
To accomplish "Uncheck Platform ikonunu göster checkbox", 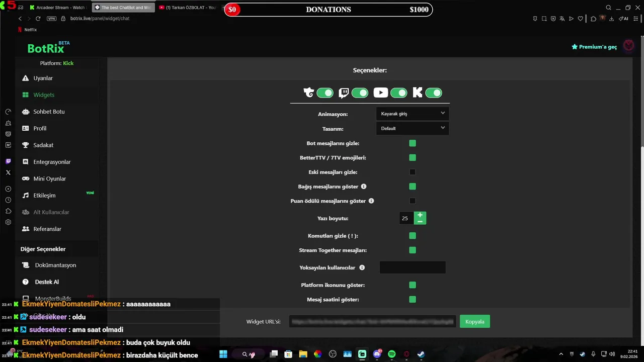I will (x=413, y=285).
